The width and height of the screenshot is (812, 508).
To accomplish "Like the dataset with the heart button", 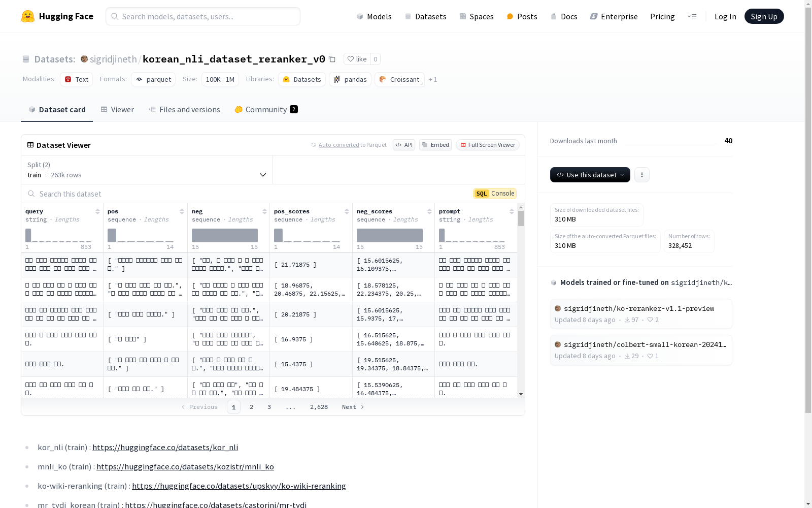I will tap(357, 59).
